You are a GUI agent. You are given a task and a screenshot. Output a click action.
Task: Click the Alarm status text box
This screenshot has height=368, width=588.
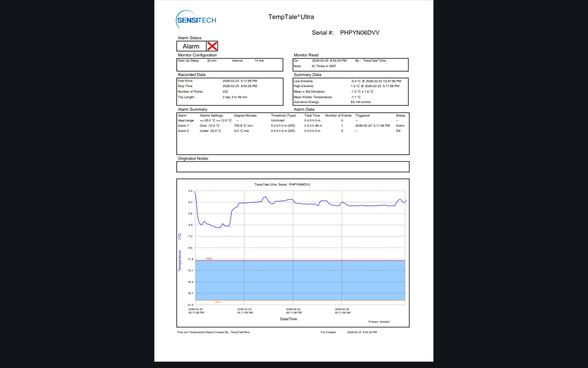click(x=191, y=46)
